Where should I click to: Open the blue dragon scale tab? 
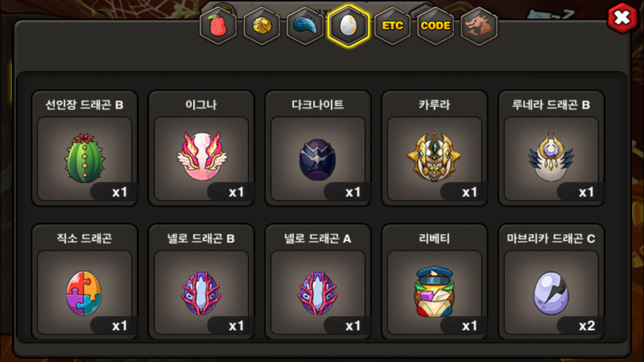click(x=305, y=26)
